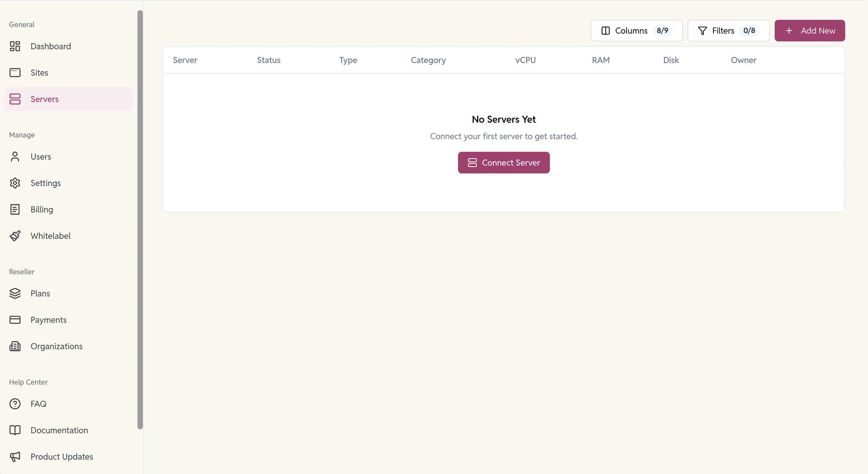Click the Whitelabel paintbrush icon
Screen dimensions: 868x474
[15, 236]
